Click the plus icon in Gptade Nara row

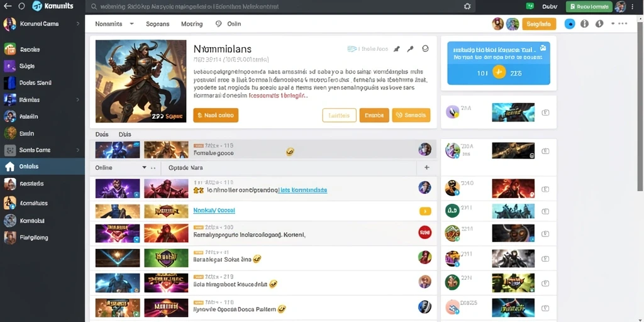427,167
